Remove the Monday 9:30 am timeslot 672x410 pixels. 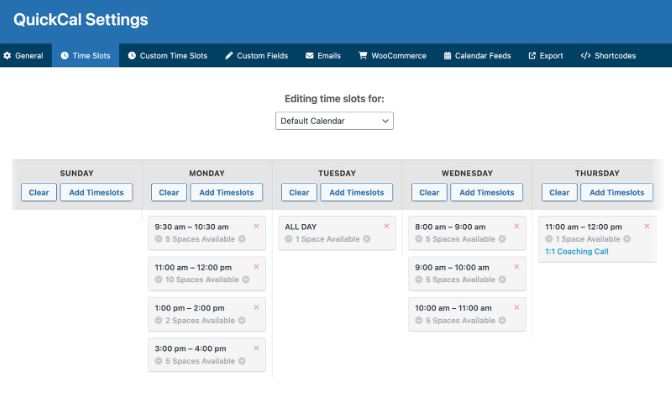[256, 226]
